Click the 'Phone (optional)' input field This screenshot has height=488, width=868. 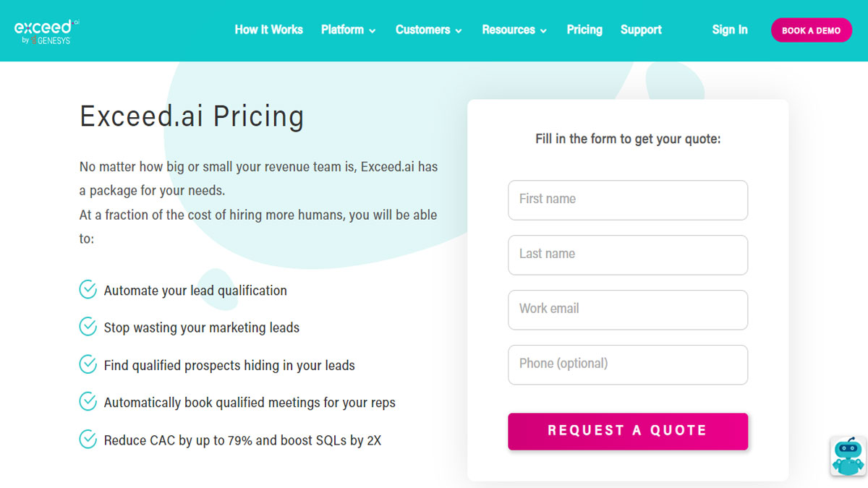[x=628, y=364]
